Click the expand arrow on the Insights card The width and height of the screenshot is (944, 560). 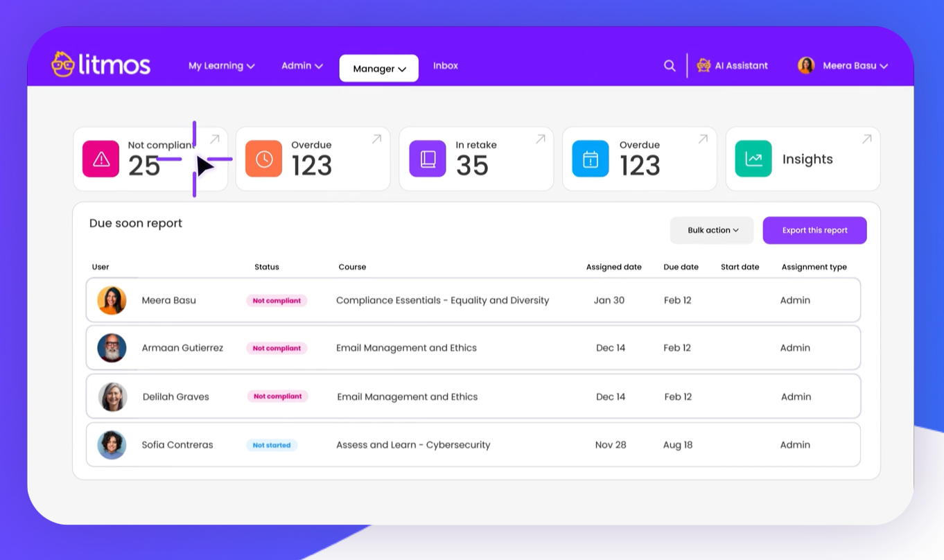coord(866,139)
